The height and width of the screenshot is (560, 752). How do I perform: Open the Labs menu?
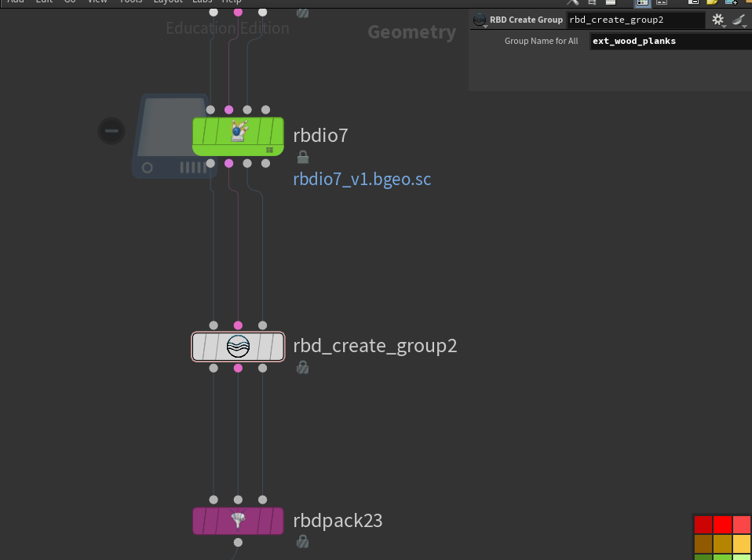(202, 2)
